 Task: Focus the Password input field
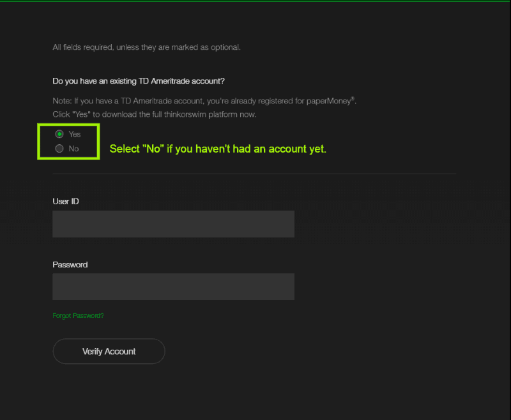click(x=173, y=287)
